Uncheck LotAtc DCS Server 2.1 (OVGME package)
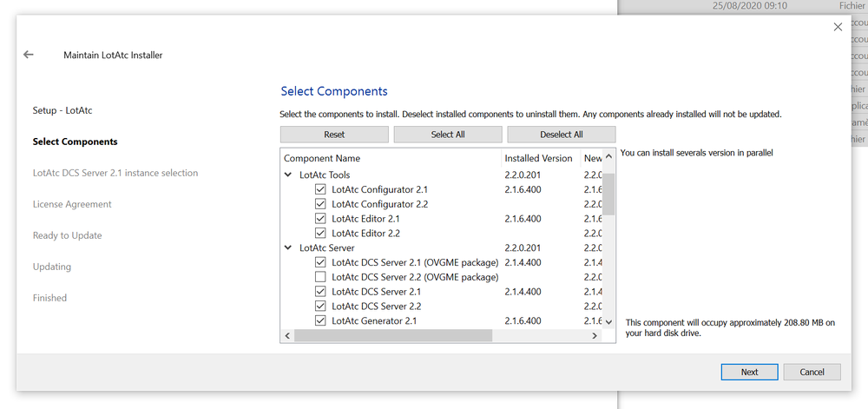868x409 pixels. pos(320,262)
